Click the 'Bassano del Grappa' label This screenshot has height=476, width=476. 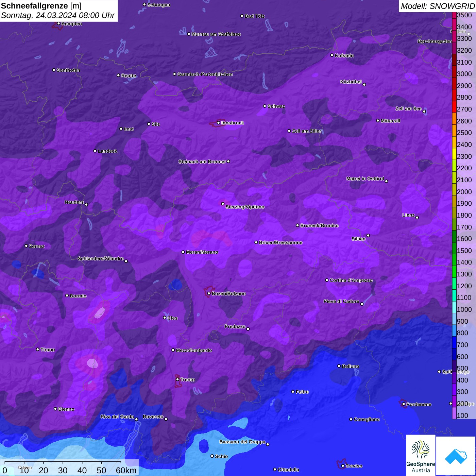coord(242,442)
